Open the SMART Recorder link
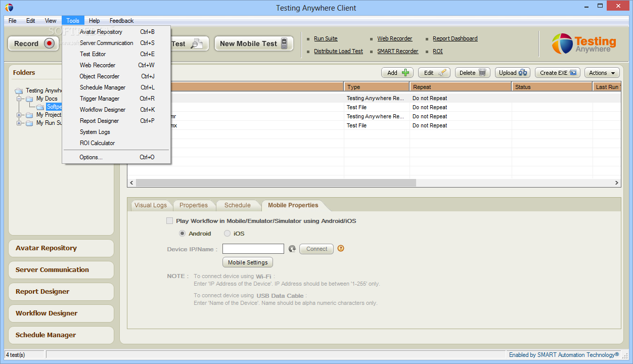The height and width of the screenshot is (364, 633). (x=398, y=51)
